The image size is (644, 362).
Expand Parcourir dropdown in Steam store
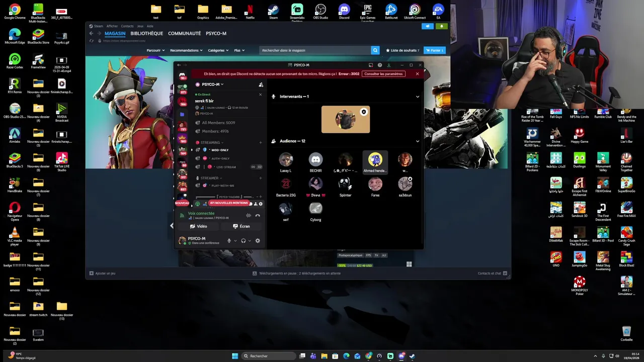155,50
